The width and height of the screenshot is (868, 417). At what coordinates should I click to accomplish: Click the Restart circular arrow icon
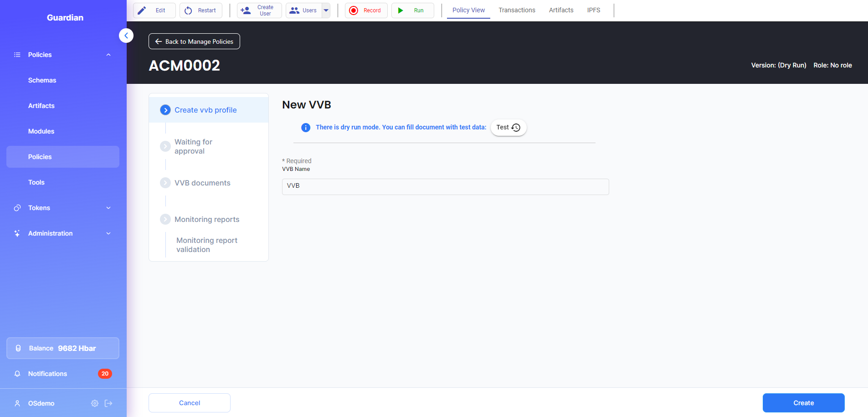(188, 10)
